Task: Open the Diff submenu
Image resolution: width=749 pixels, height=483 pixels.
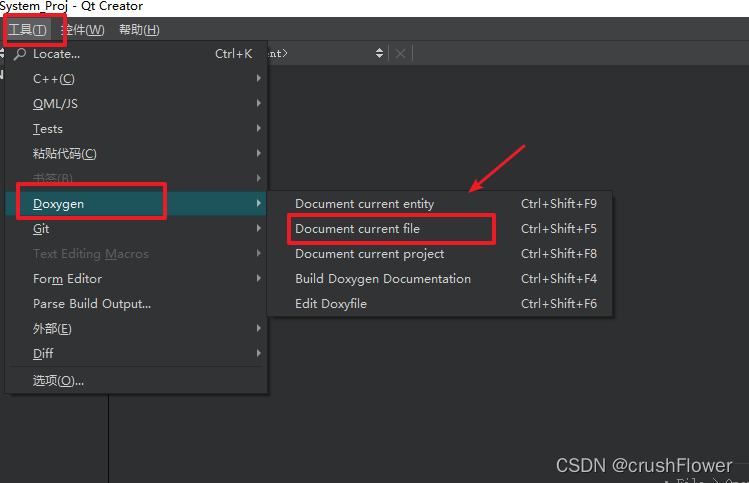Action: (x=136, y=353)
